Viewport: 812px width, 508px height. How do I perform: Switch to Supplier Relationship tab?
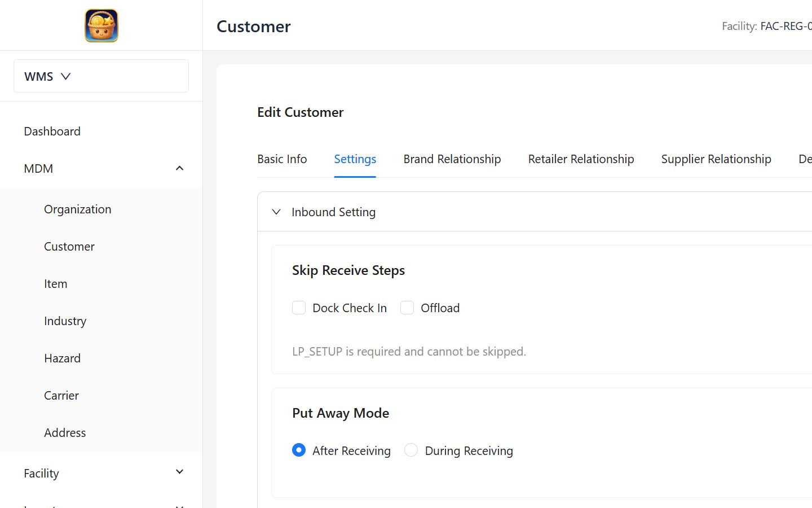(x=716, y=159)
